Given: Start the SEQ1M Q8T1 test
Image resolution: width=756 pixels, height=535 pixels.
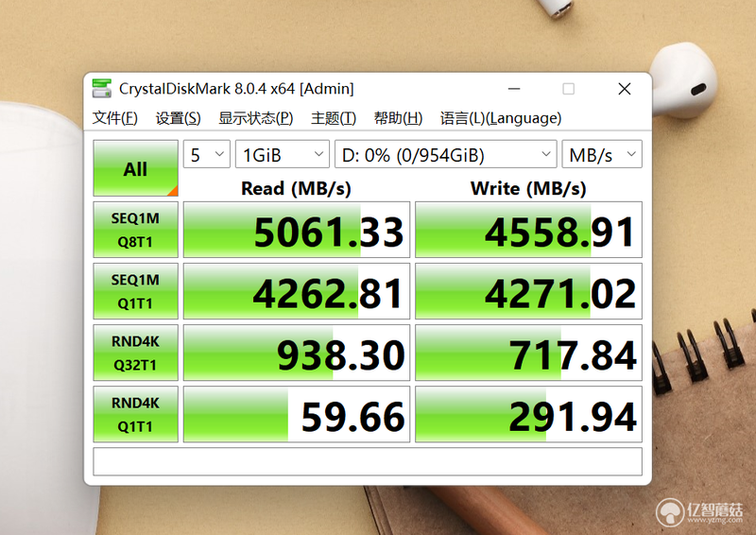Looking at the screenshot, I should pyautogui.click(x=135, y=230).
